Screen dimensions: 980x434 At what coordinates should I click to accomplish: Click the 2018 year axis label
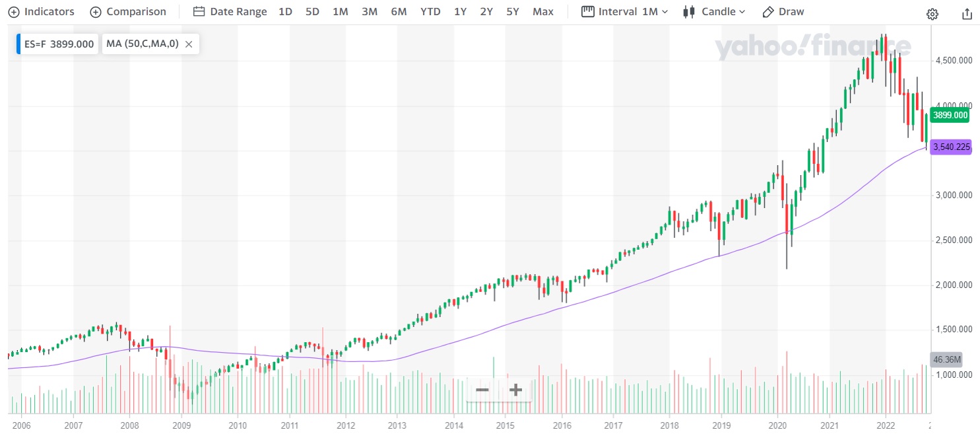click(669, 425)
